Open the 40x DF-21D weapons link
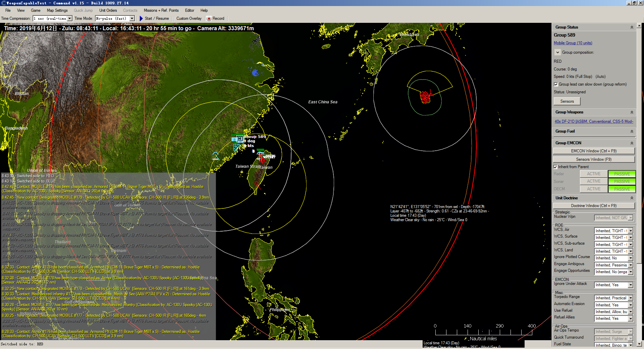 (594, 121)
